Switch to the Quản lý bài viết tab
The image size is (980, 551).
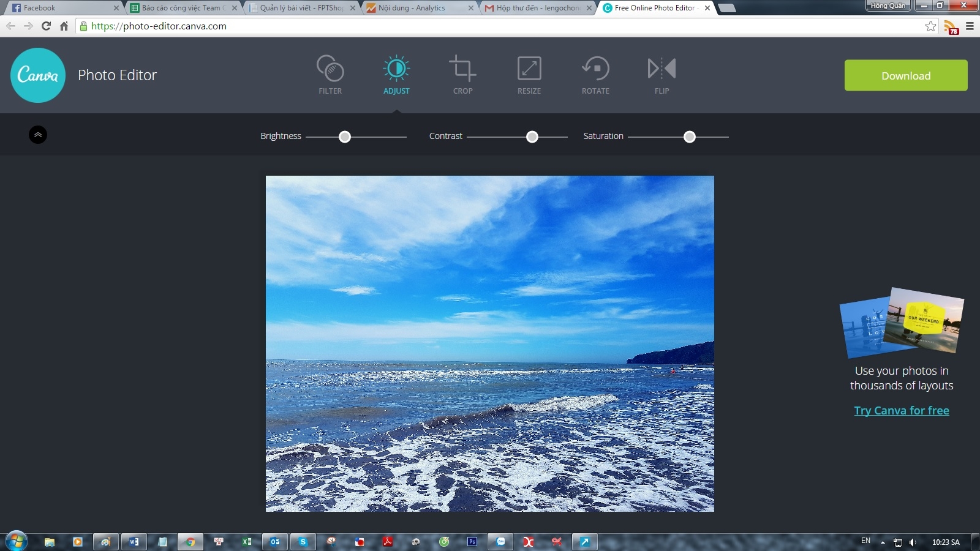(x=301, y=8)
